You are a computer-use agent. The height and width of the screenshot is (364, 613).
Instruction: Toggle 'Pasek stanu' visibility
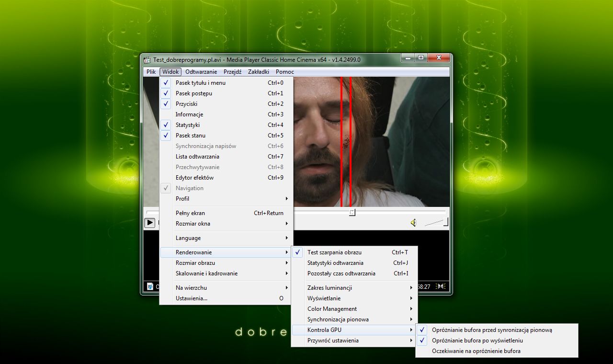225,136
